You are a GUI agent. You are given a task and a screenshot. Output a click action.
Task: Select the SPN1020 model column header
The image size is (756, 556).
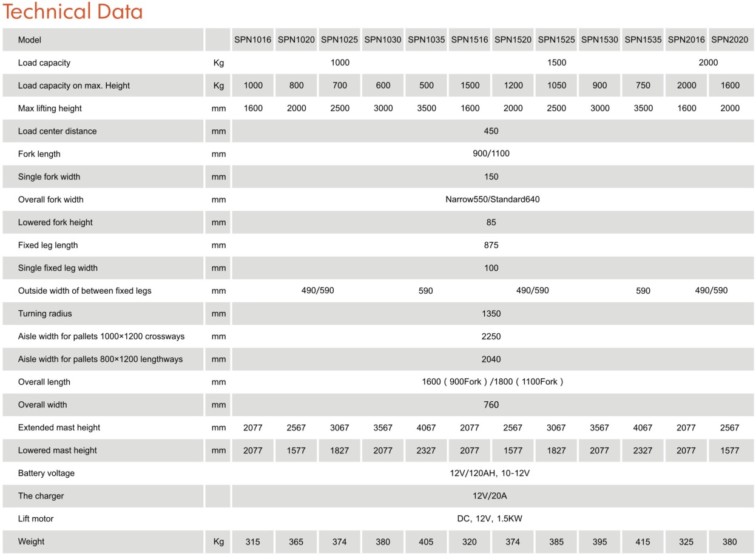296,40
